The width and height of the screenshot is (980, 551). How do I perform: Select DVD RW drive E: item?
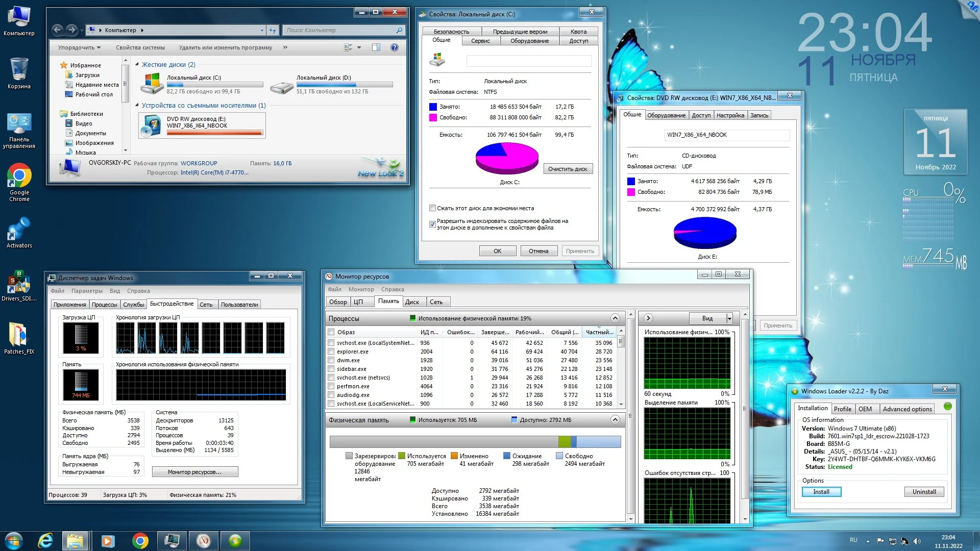click(x=202, y=126)
